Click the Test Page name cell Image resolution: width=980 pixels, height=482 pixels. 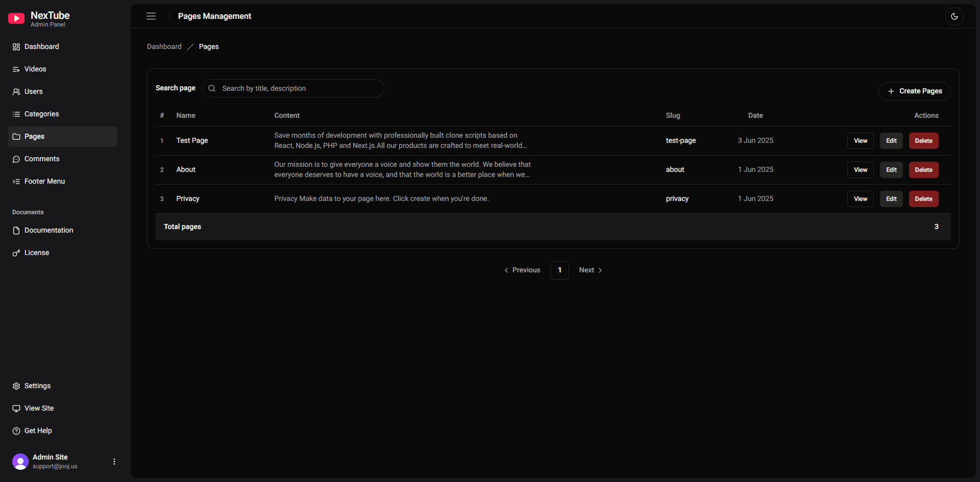(192, 140)
